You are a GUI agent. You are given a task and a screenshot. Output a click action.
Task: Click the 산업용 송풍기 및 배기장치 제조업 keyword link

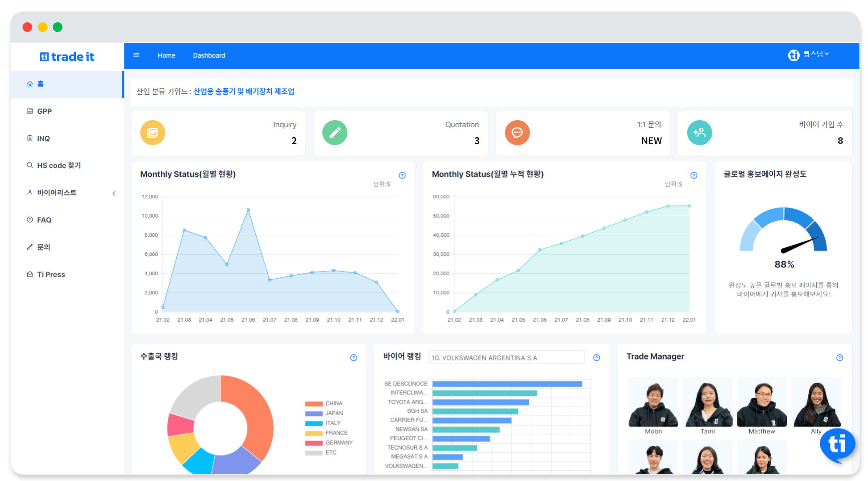[244, 92]
